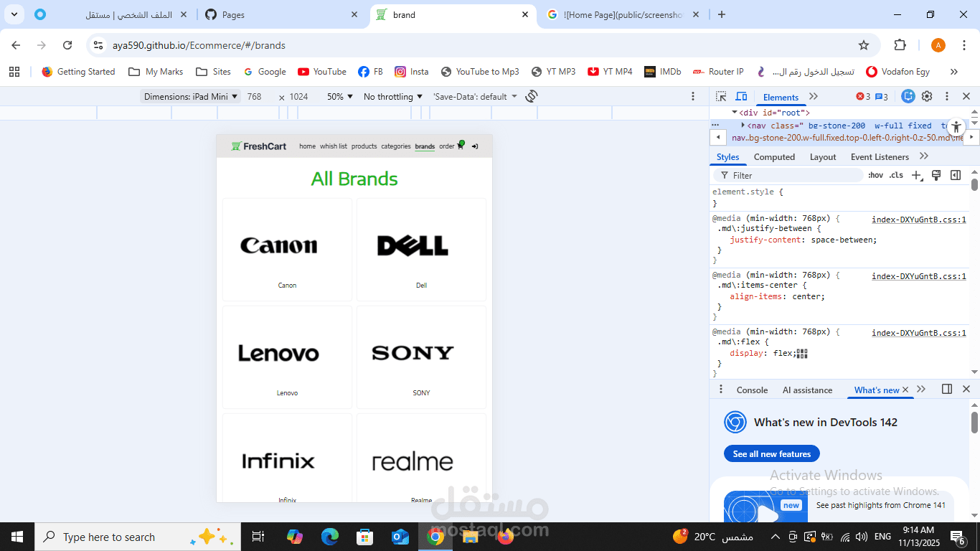Select the inspect element picker tool
Screen dimensions: 980x551
click(721, 97)
